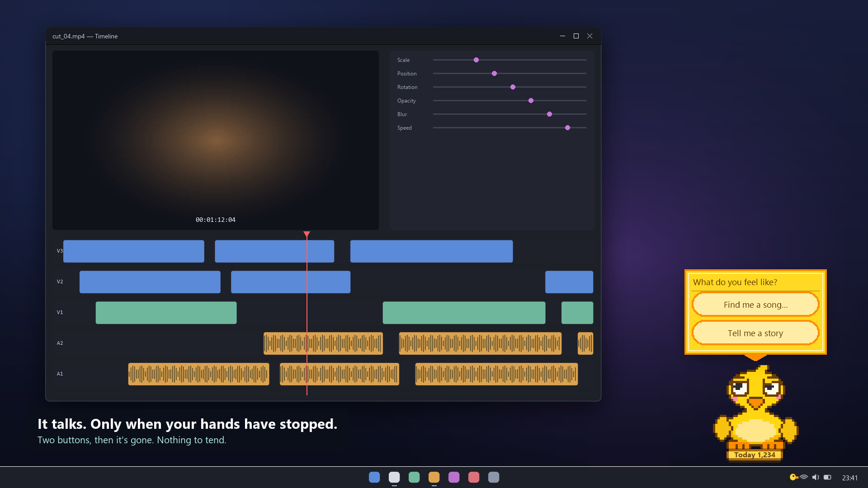Choose 'Tell me a story' button
The image size is (868, 488).
755,333
